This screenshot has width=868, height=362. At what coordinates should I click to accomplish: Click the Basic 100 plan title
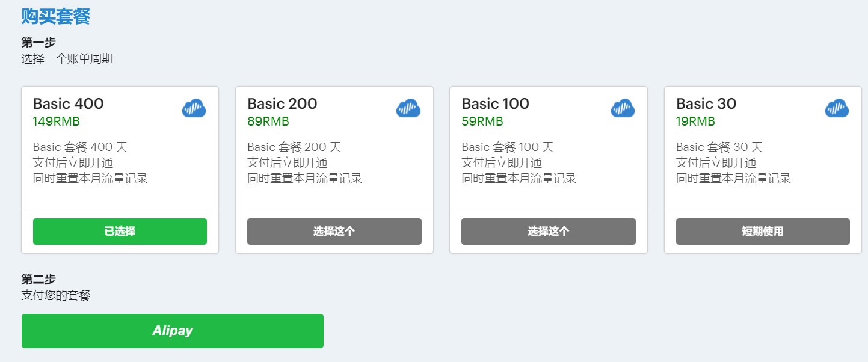[495, 104]
